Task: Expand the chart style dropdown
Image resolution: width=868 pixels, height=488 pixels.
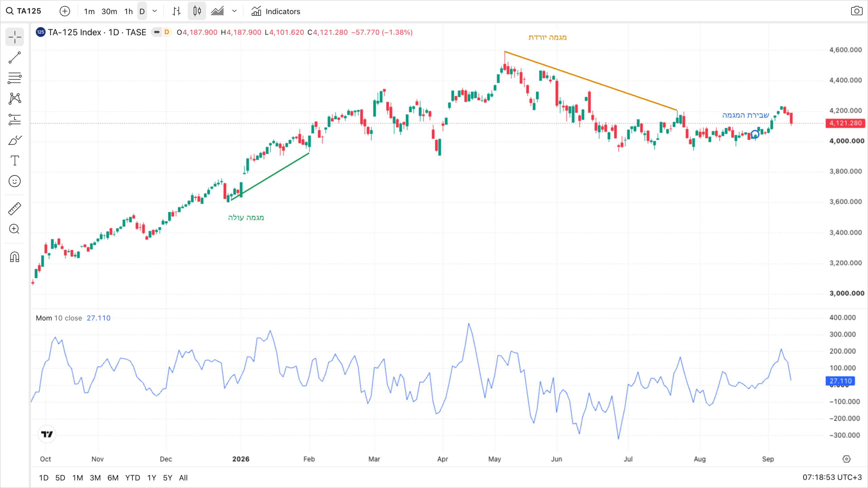Action: pos(234,11)
